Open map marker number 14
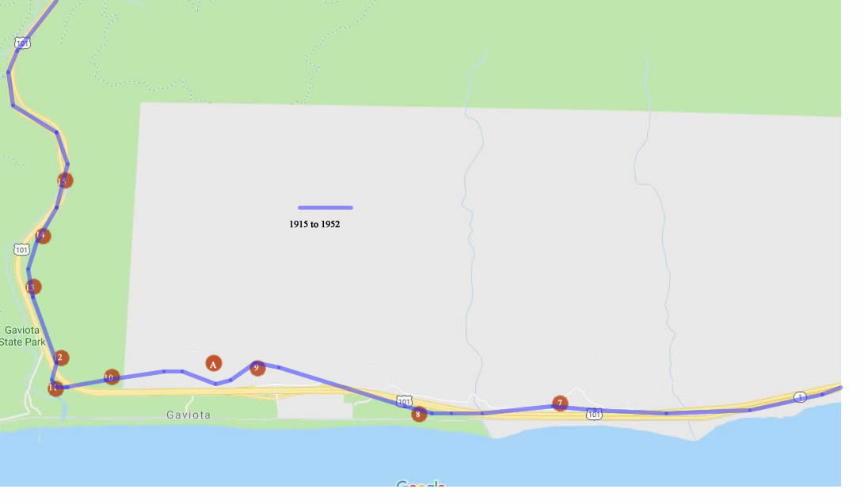 coord(43,236)
